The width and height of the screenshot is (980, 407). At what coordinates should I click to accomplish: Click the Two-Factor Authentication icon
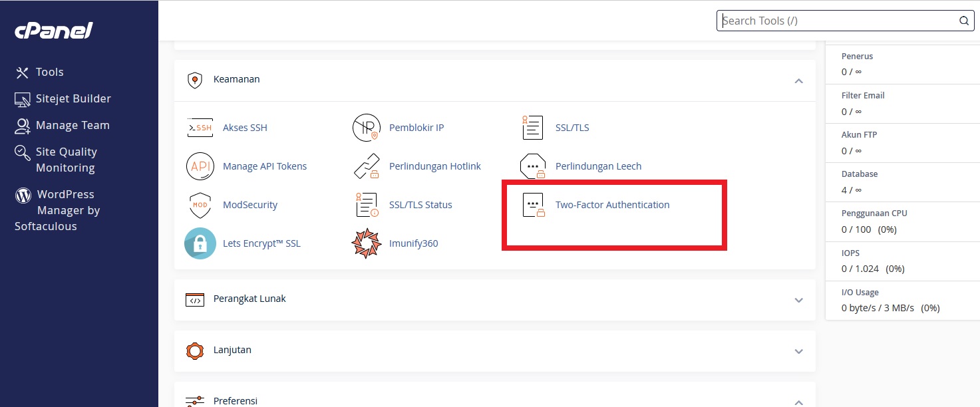tap(533, 205)
